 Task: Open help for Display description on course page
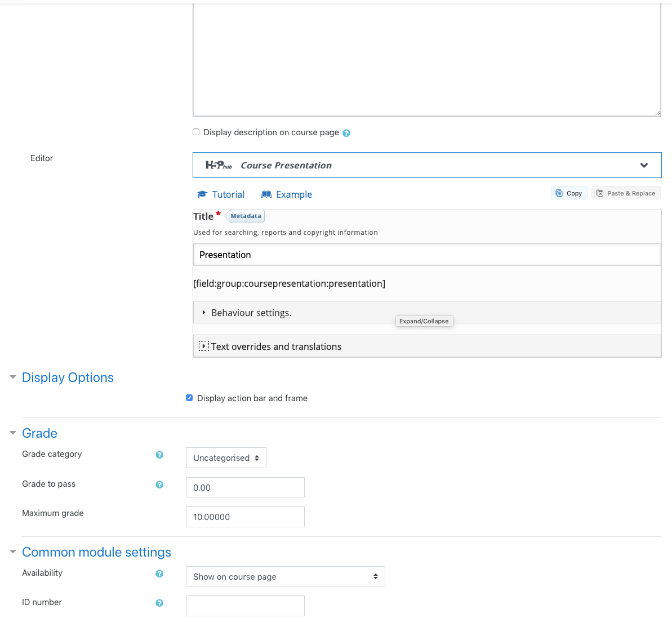(x=346, y=134)
